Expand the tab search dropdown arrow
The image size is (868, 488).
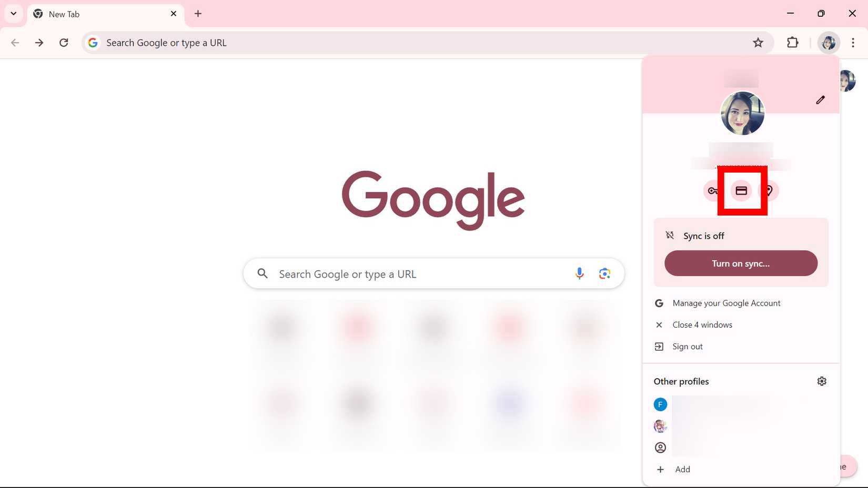point(14,14)
